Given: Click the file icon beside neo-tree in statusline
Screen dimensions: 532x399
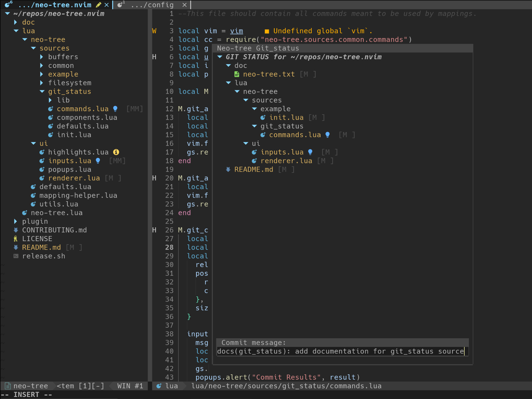Looking at the screenshot, I should point(8,386).
